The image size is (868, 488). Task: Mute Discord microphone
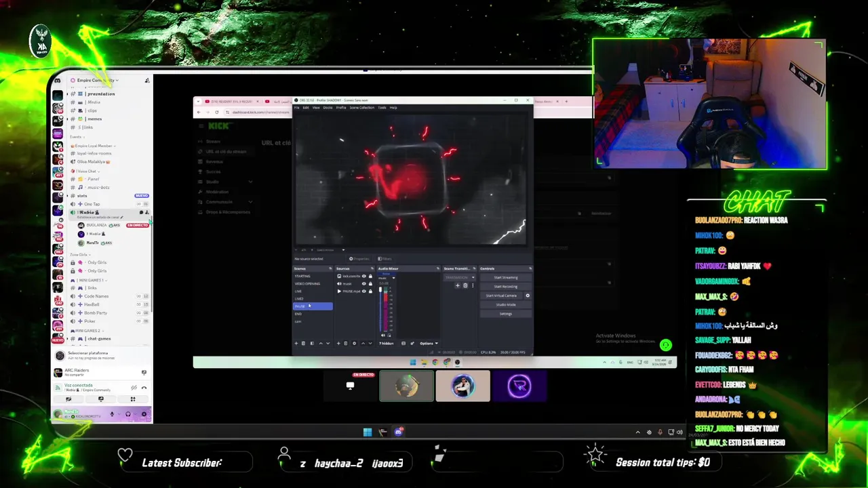pos(113,414)
